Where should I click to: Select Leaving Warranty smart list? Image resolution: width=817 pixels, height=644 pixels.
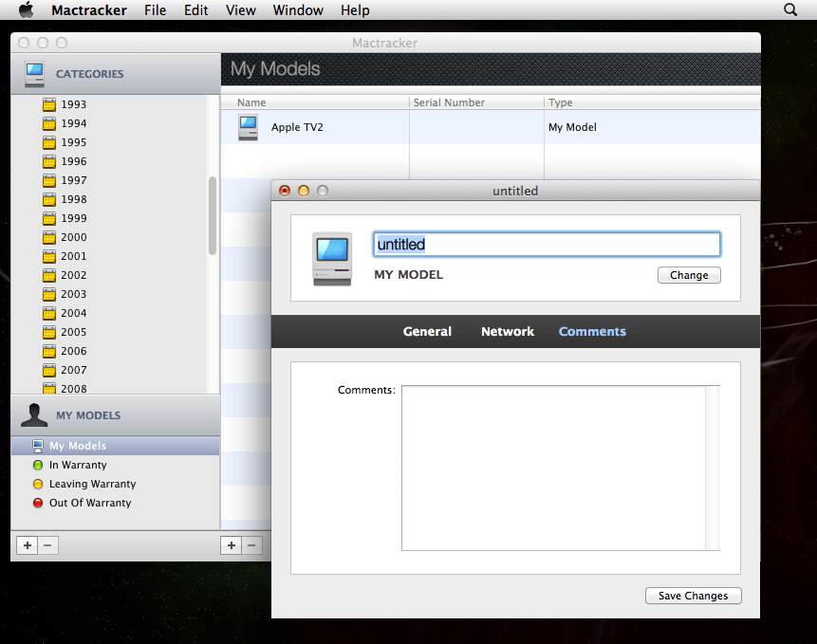[x=115, y=484]
